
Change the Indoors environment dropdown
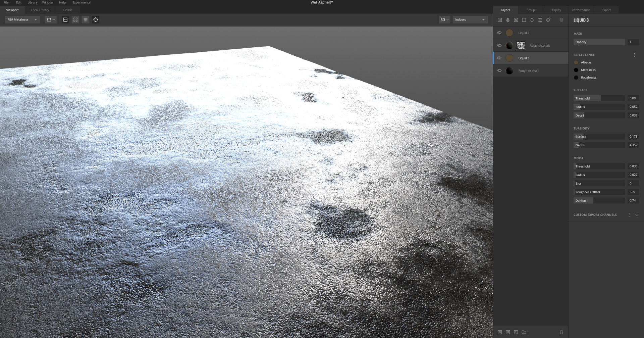tap(470, 19)
